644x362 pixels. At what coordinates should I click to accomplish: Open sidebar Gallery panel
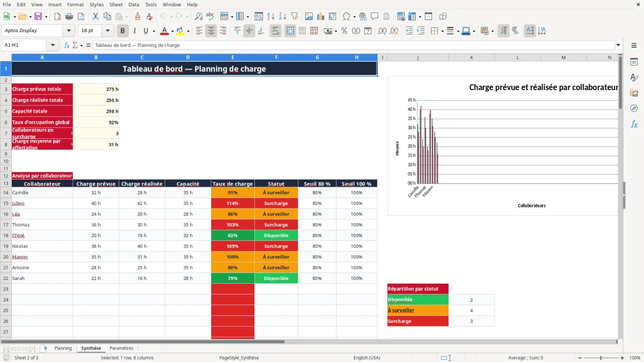[634, 93]
